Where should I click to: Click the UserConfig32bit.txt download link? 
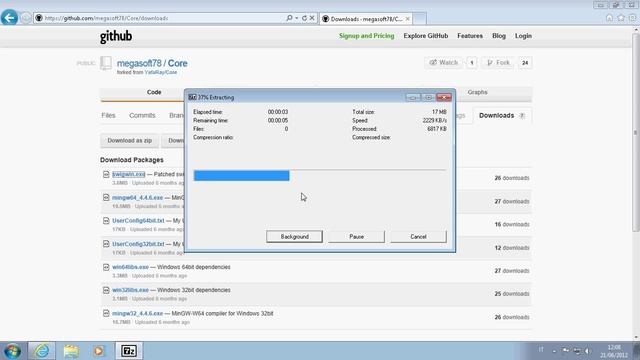[138, 244]
